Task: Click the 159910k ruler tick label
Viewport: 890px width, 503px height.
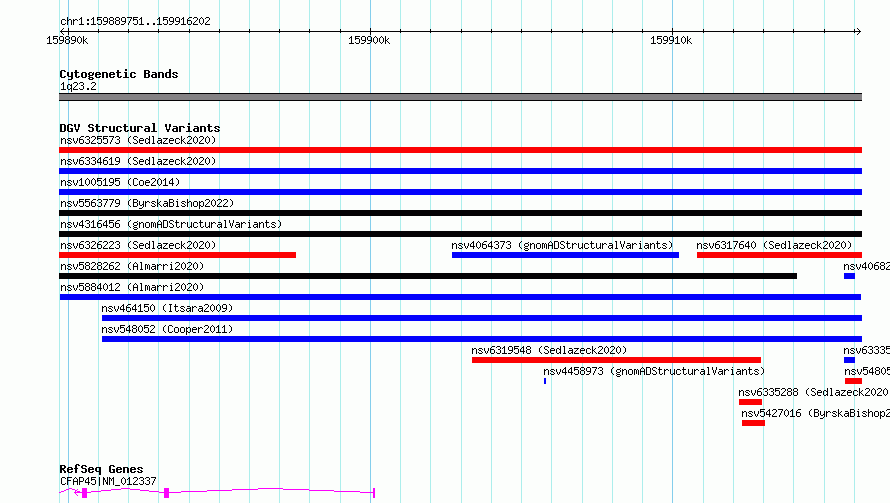Action: click(671, 40)
